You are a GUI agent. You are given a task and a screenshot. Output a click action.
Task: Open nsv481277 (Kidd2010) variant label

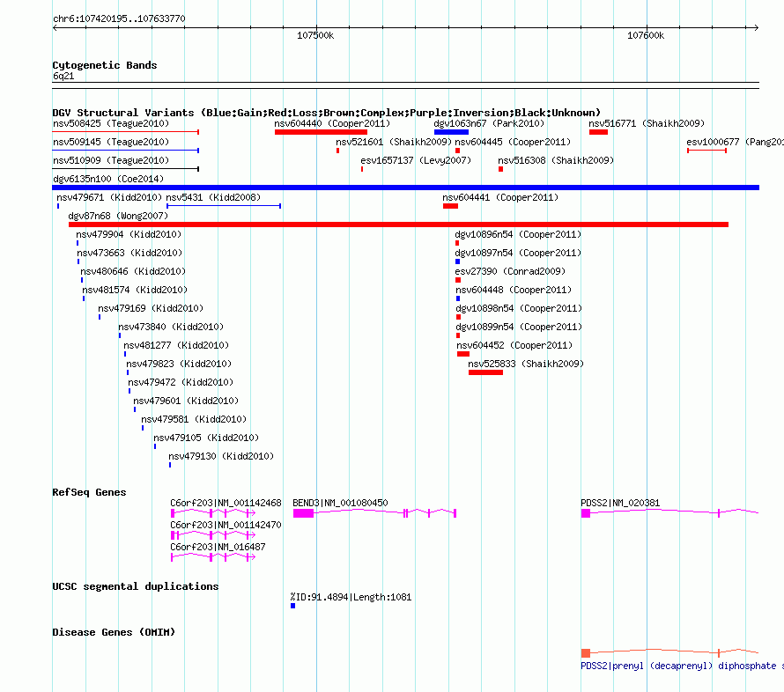[176, 345]
